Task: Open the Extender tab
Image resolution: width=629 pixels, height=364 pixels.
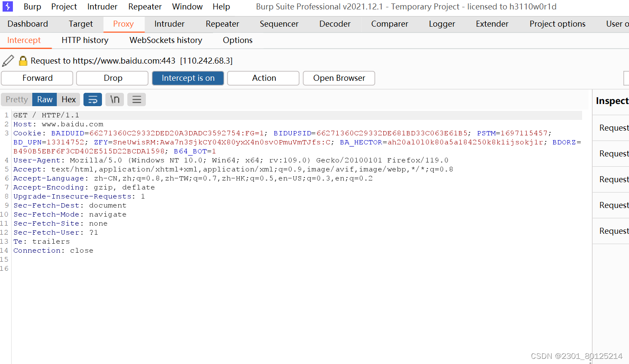Action: click(492, 24)
